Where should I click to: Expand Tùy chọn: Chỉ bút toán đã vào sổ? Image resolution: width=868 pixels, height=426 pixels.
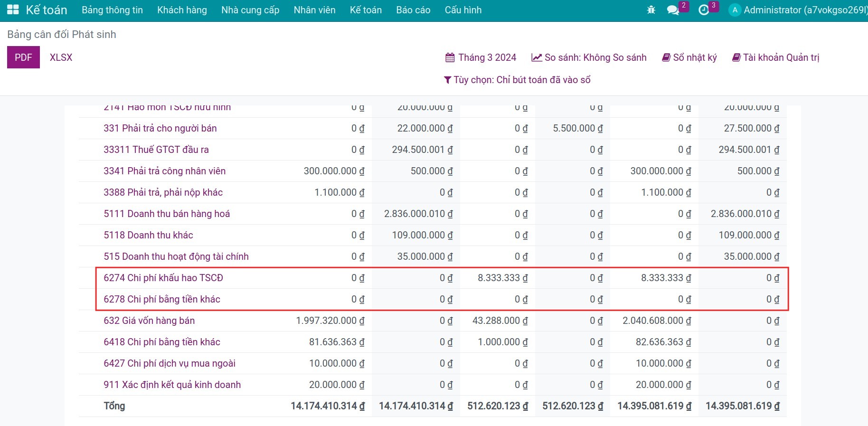tap(517, 80)
